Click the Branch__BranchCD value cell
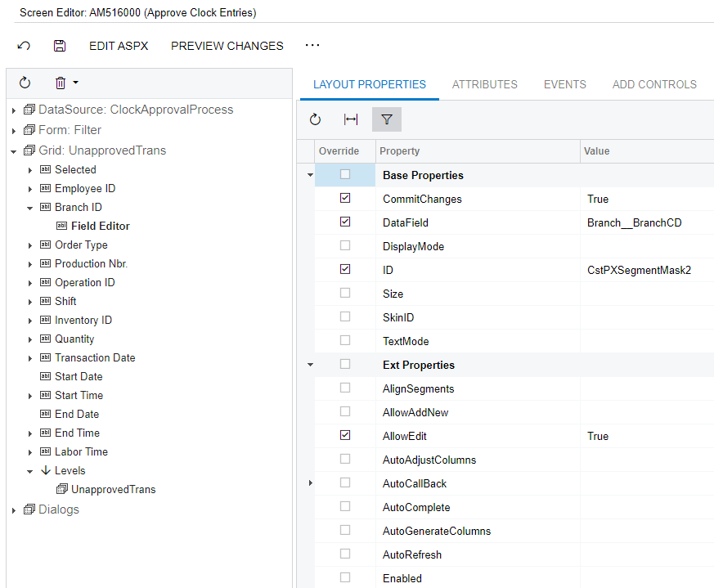714x588 pixels. point(647,222)
